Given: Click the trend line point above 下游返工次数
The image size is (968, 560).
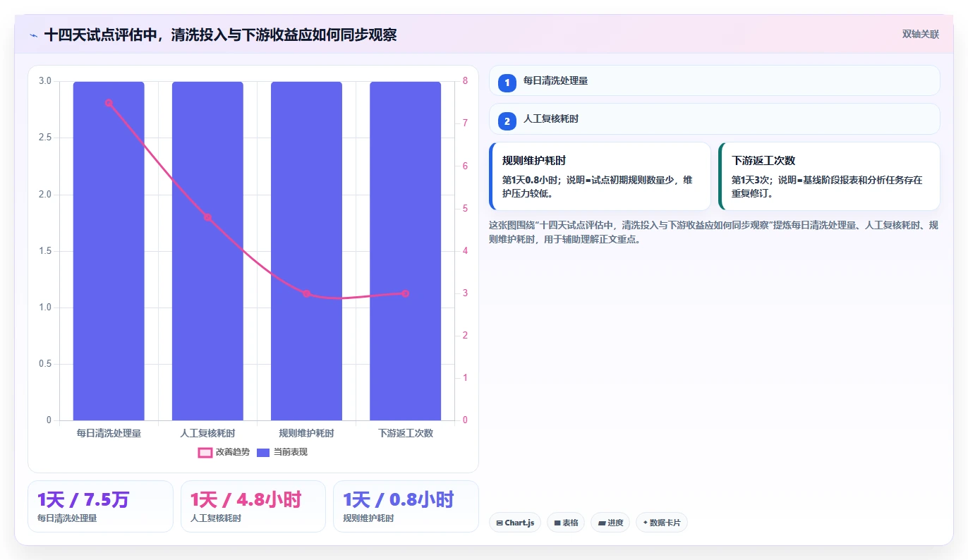Looking at the screenshot, I should coord(405,293).
